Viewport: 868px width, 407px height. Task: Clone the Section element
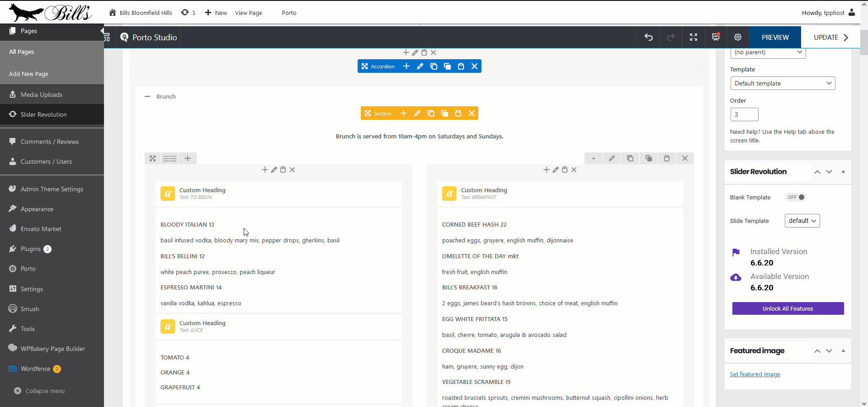431,113
